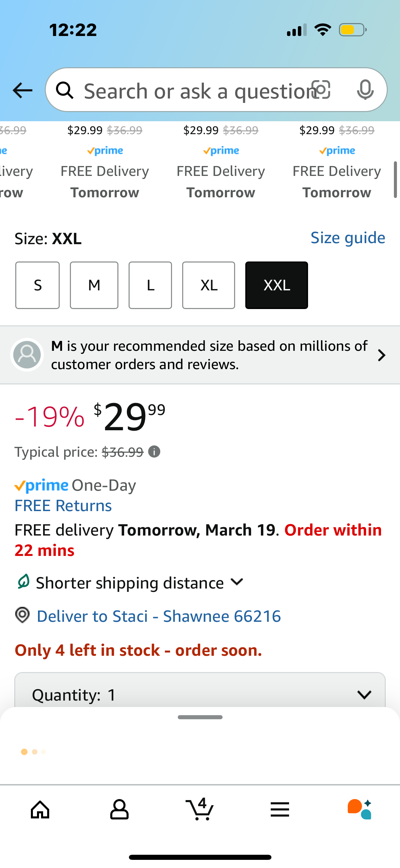Select size XL
Screen dimensions: 400x868
(209, 285)
